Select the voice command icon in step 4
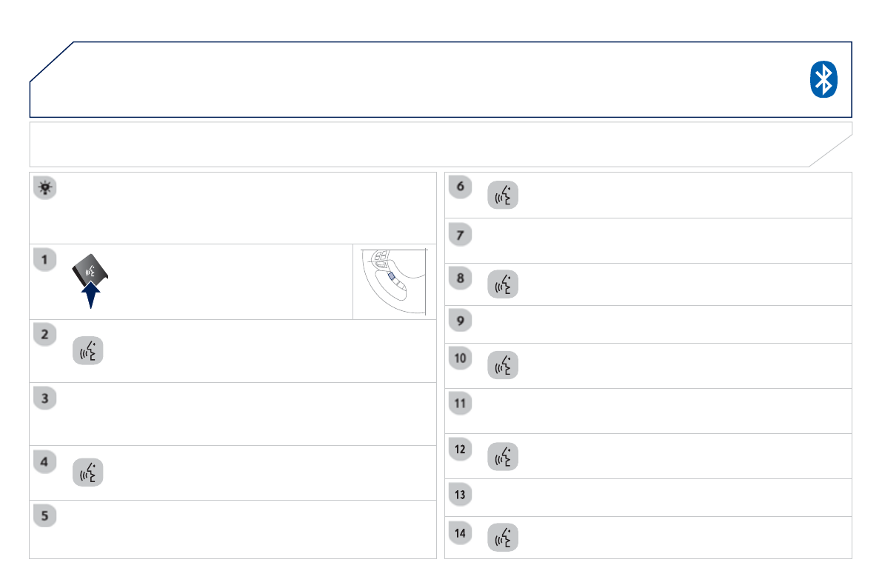The image size is (882, 588). (x=87, y=472)
